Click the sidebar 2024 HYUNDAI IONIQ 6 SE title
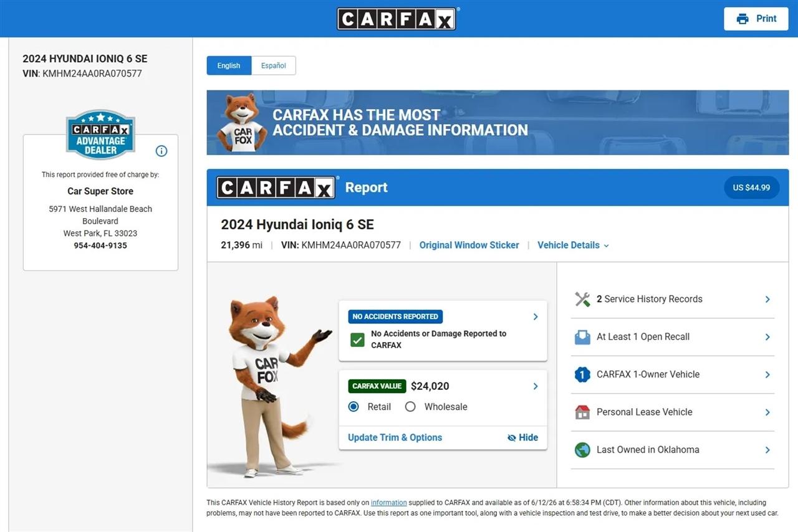 tap(85, 59)
